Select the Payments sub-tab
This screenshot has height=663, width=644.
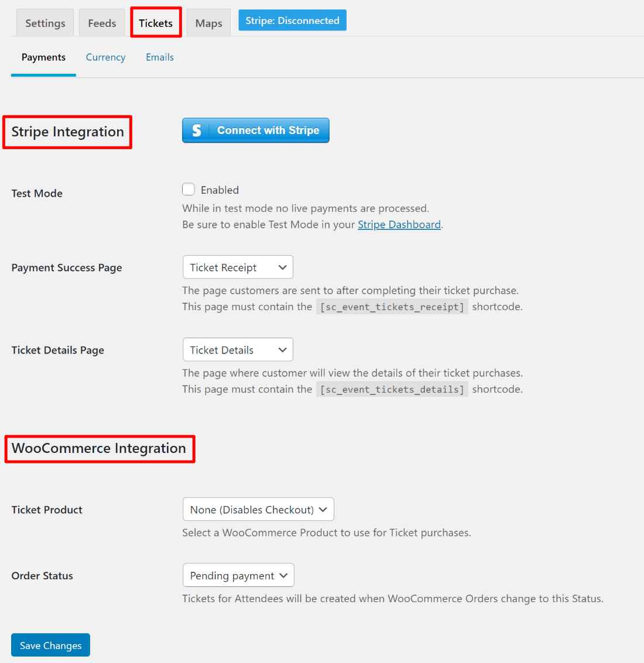[x=43, y=57]
